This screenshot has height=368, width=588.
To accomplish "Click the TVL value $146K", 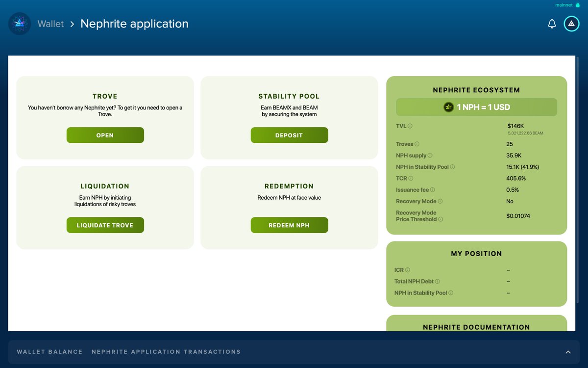I will 516,126.
